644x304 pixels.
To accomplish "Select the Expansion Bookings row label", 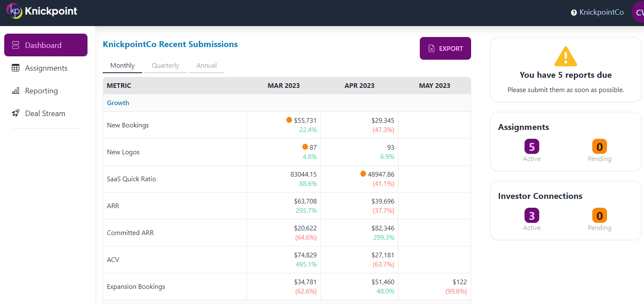I will click(136, 286).
